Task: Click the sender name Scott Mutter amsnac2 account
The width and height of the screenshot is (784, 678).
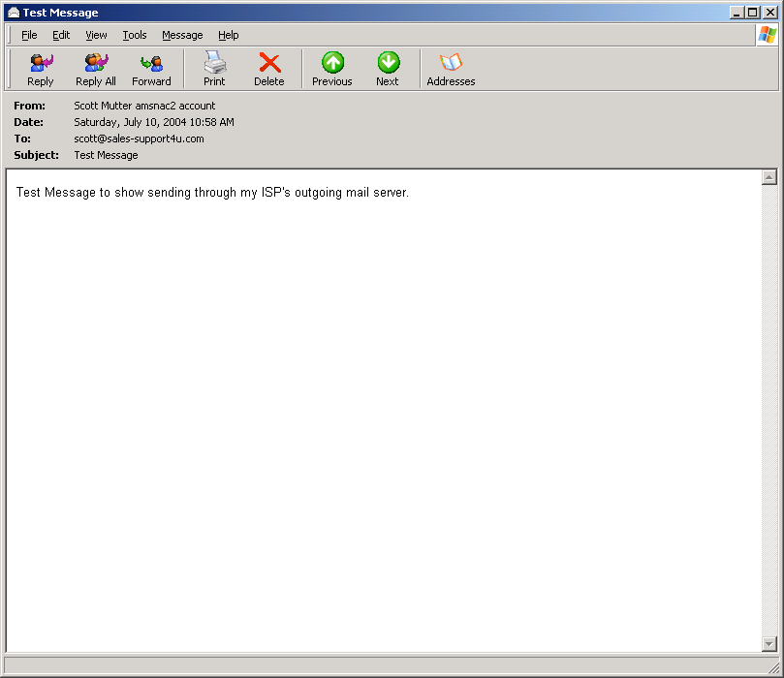Action: click(144, 106)
